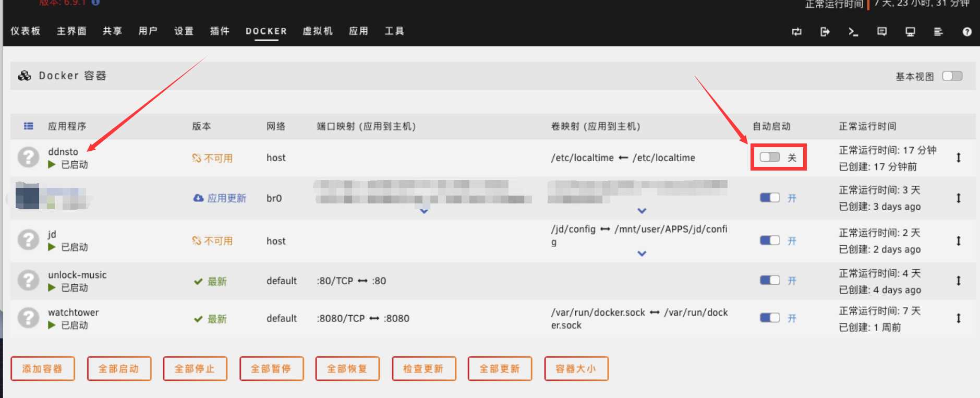Click the 应用程序 column header
This screenshot has height=398, width=980.
point(67,126)
